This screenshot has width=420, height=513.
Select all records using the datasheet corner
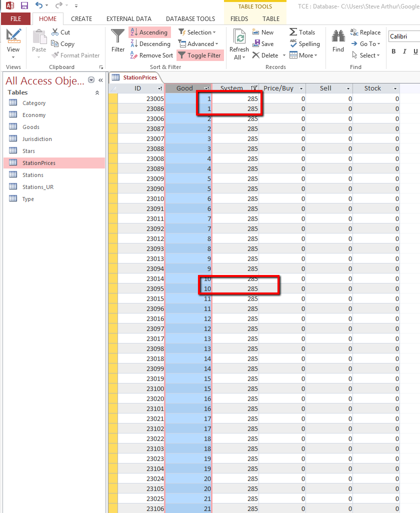(113, 88)
